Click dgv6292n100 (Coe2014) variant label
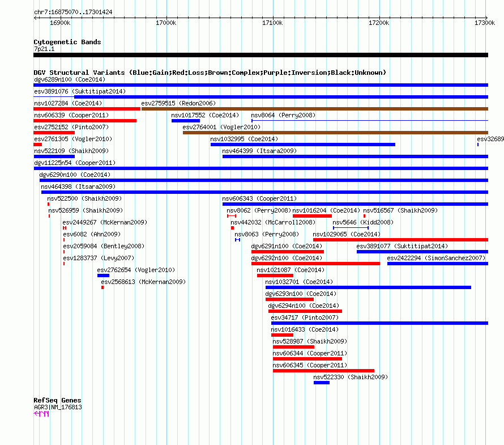This screenshot has width=504, height=445. [x=287, y=258]
